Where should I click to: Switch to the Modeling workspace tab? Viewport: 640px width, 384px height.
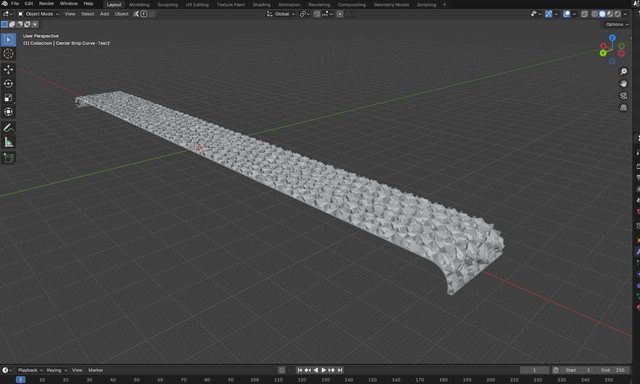139,4
